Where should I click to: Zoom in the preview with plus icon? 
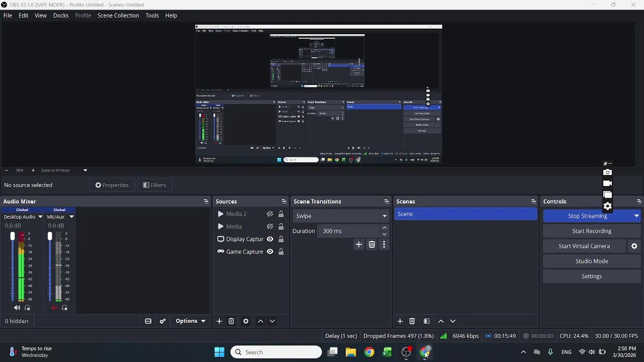[x=33, y=170]
